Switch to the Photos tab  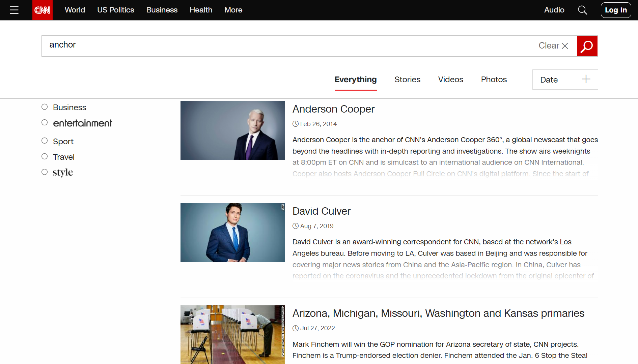pos(494,80)
